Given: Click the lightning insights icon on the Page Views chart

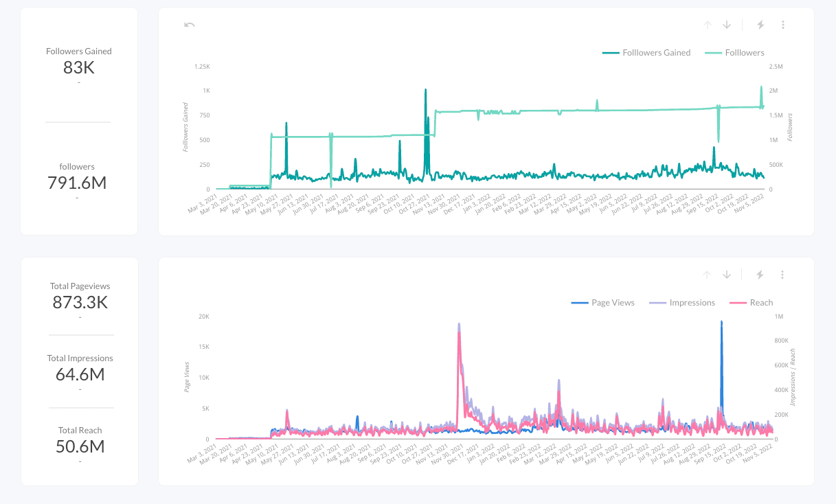Looking at the screenshot, I should point(760,274).
